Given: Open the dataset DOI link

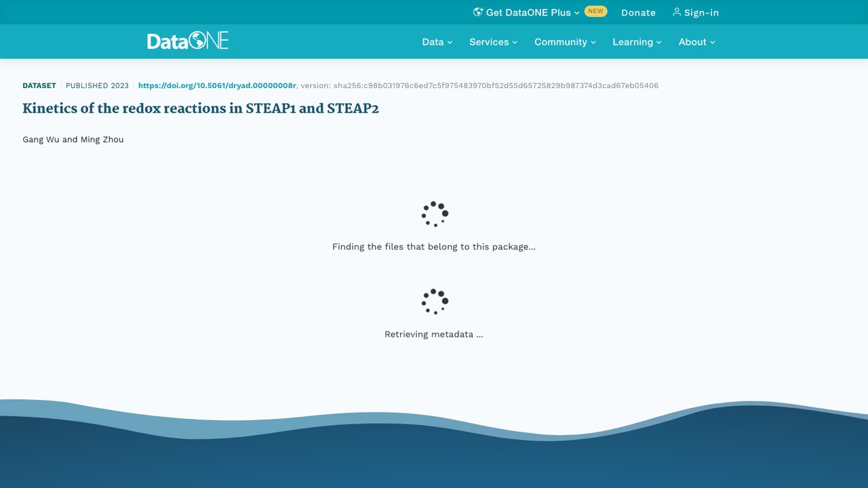Looking at the screenshot, I should tap(217, 85).
